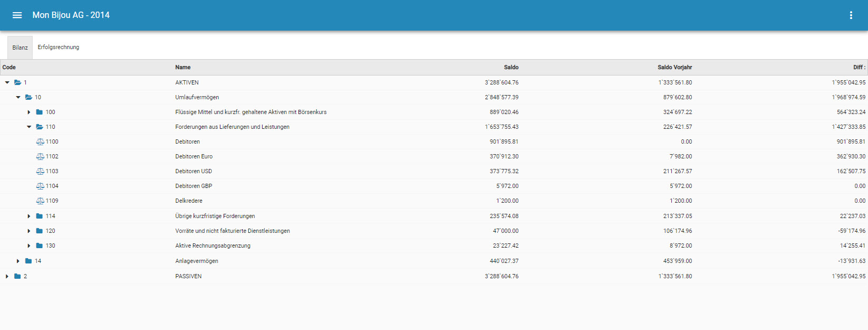Click the open folder icon for group 110
This screenshot has width=868, height=330.
[40, 127]
